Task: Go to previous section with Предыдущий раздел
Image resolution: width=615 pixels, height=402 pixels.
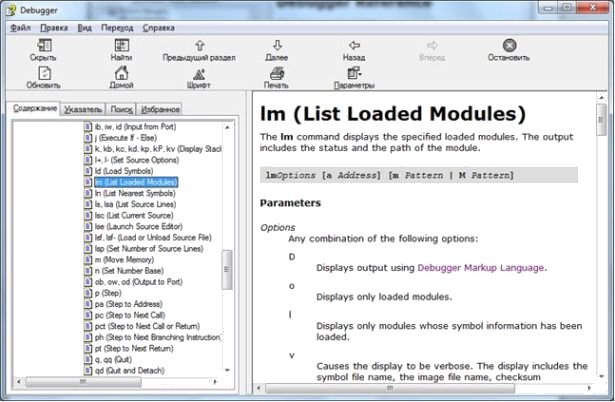Action: point(199,46)
